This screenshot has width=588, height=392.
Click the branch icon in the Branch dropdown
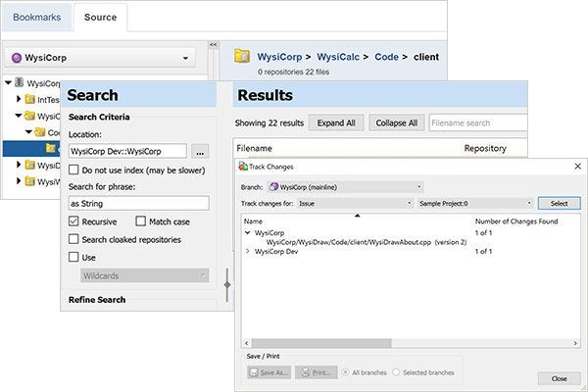273,187
